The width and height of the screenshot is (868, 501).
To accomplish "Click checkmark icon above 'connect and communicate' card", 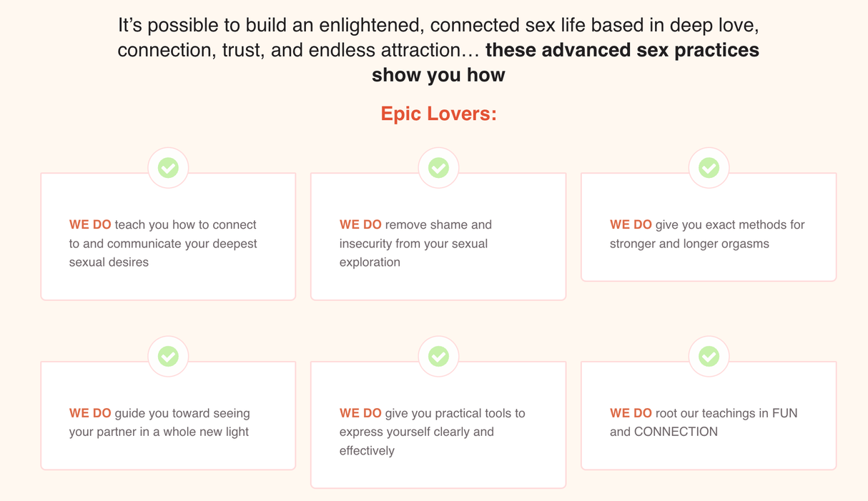I will click(168, 168).
